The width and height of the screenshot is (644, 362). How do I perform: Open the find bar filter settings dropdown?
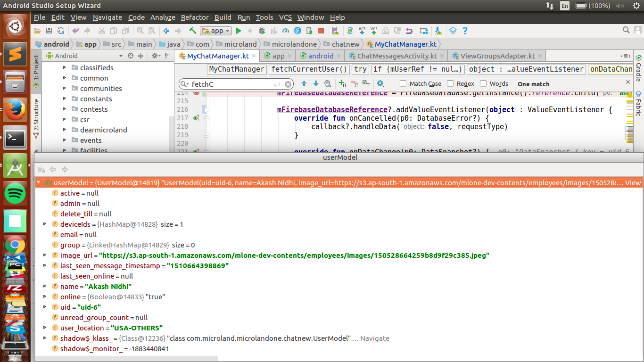[381, 84]
